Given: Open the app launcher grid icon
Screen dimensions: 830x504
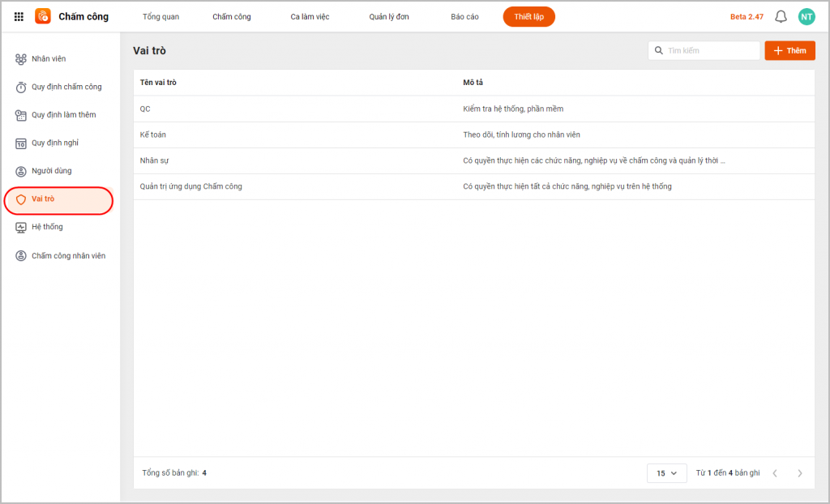Looking at the screenshot, I should (x=19, y=16).
